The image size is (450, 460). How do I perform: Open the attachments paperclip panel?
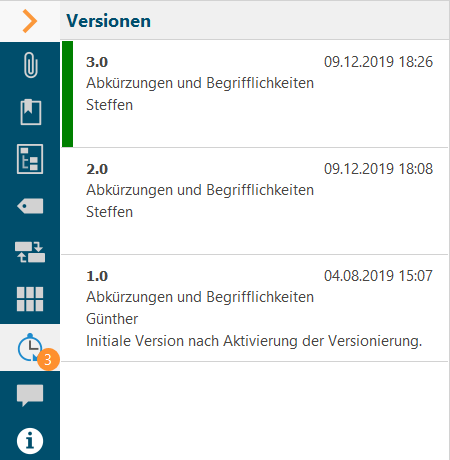click(30, 65)
